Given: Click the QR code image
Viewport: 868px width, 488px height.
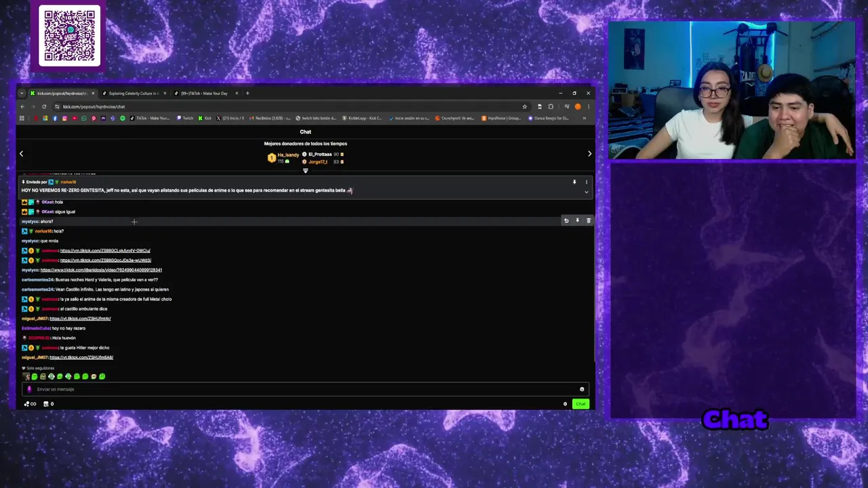Looking at the screenshot, I should click(x=70, y=36).
